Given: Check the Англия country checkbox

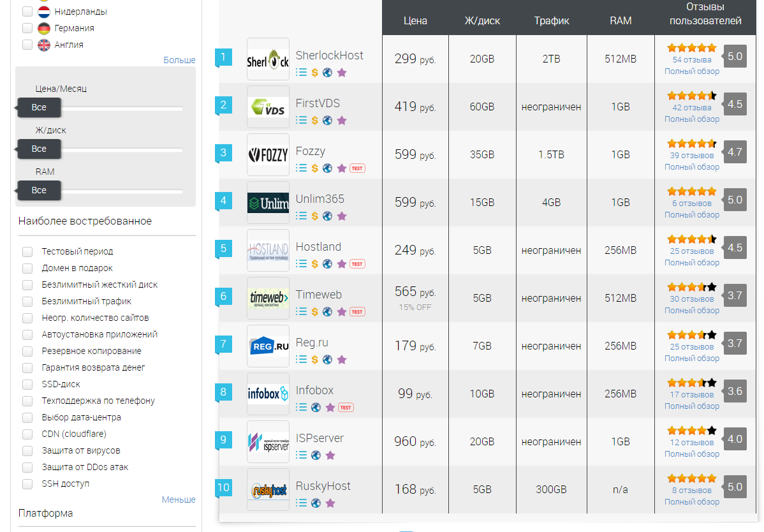Looking at the screenshot, I should point(27,45).
